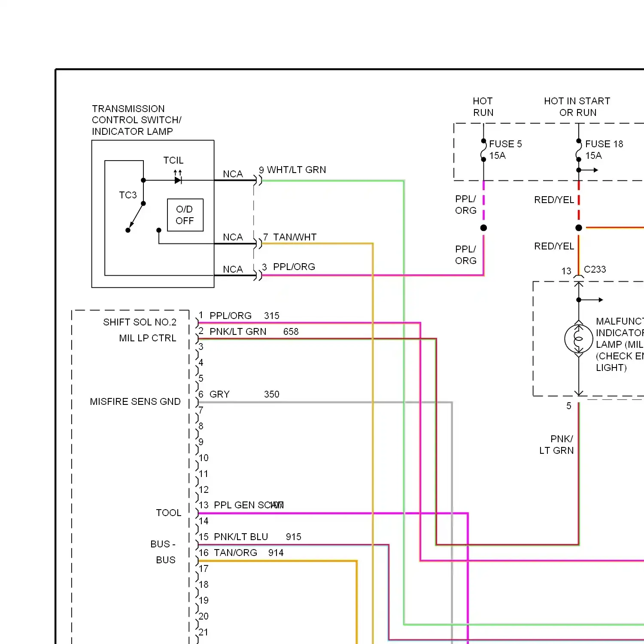Screen dimensions: 644x644
Task: Click the splice dot on PPL/ORG wire
Action: 483,228
